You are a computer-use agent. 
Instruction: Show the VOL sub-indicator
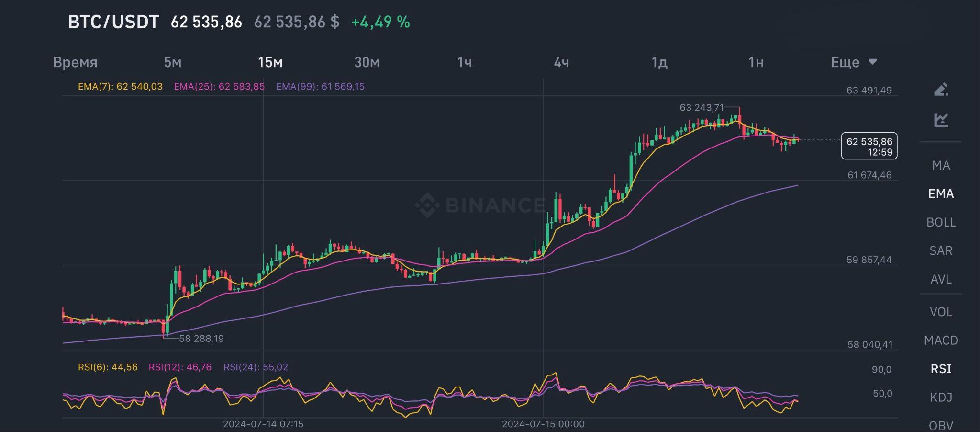(941, 312)
